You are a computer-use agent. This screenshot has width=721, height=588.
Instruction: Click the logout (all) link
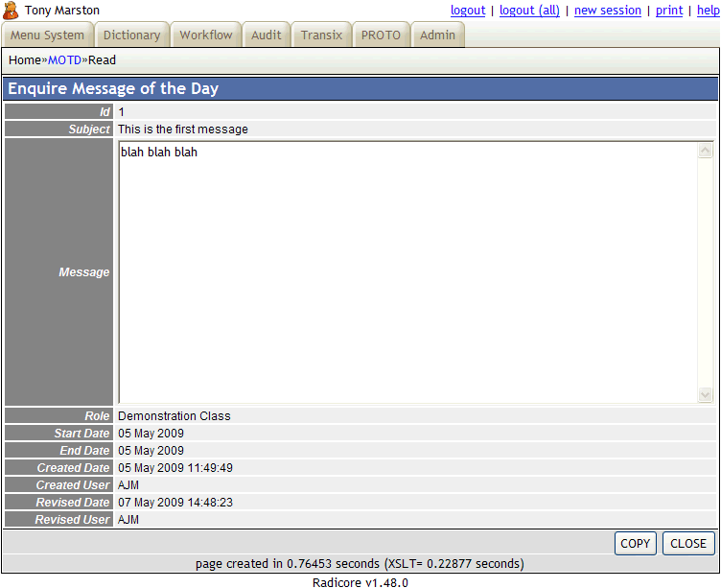click(x=529, y=11)
